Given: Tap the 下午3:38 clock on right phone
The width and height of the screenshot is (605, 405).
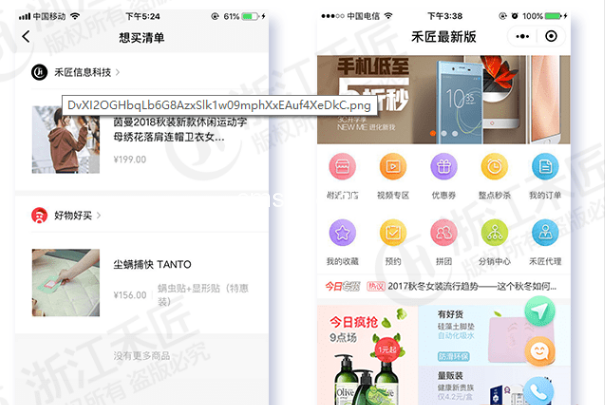Looking at the screenshot, I should tap(445, 16).
